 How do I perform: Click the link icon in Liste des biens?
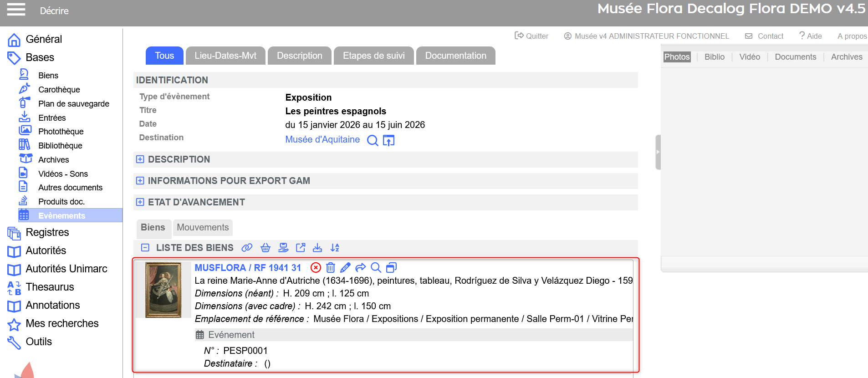(x=247, y=248)
